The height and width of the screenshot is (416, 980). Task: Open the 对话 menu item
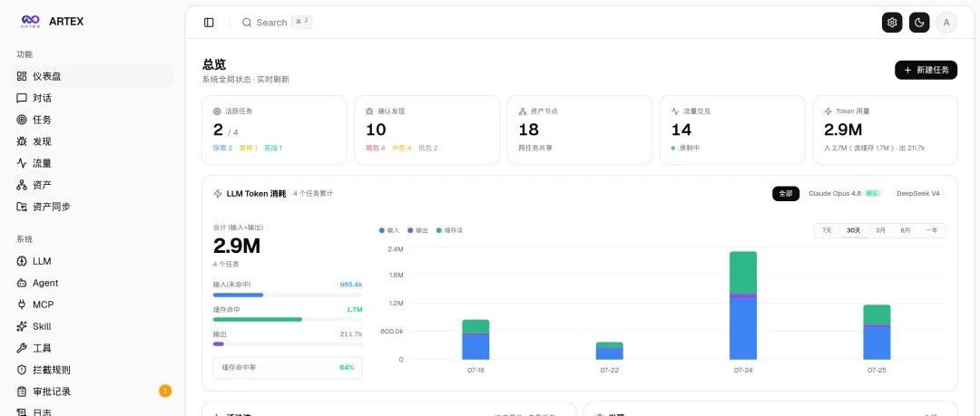point(94,98)
